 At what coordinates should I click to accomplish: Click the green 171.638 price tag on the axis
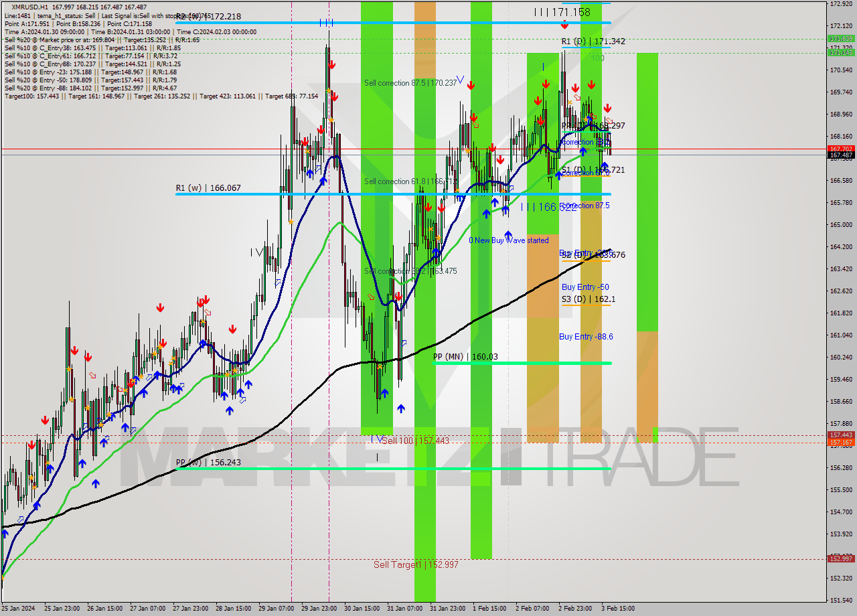click(841, 39)
